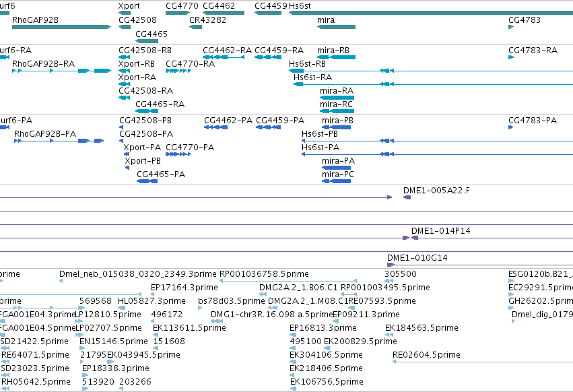Select the EK113611.5prime feature
The width and height of the screenshot is (573, 392).
coord(155,335)
